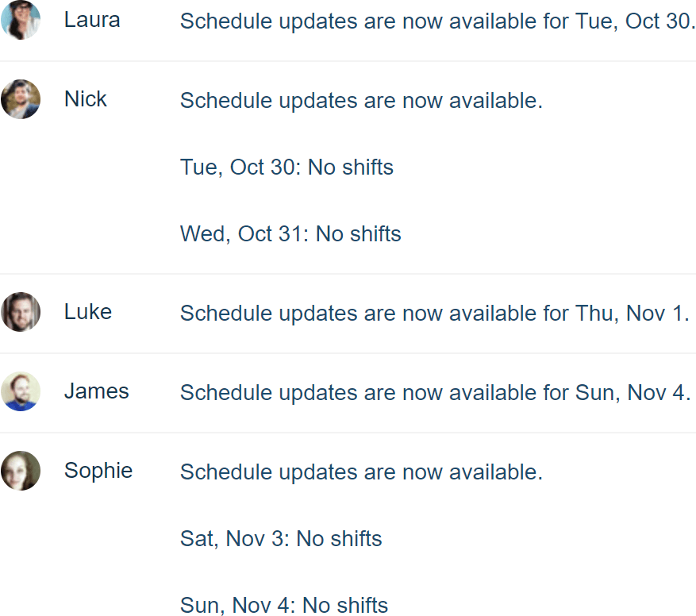696x616 pixels.
Task: Click James's profile avatar
Action: click(21, 391)
